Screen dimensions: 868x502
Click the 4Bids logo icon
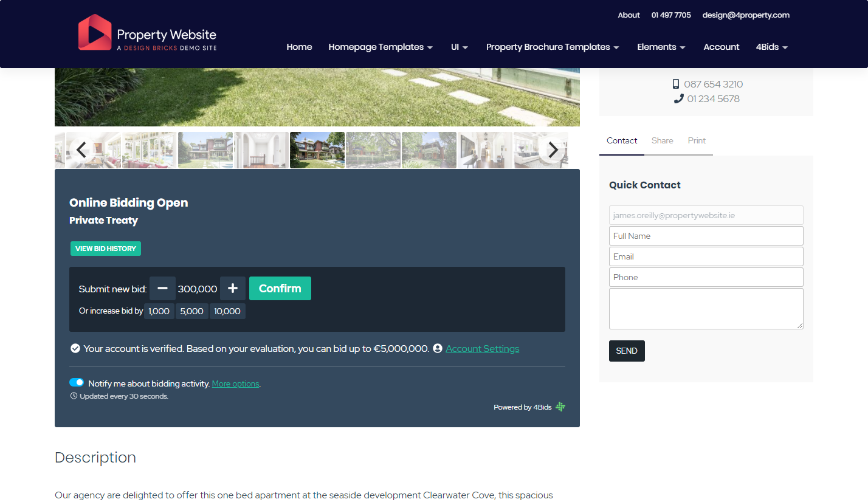coord(560,407)
